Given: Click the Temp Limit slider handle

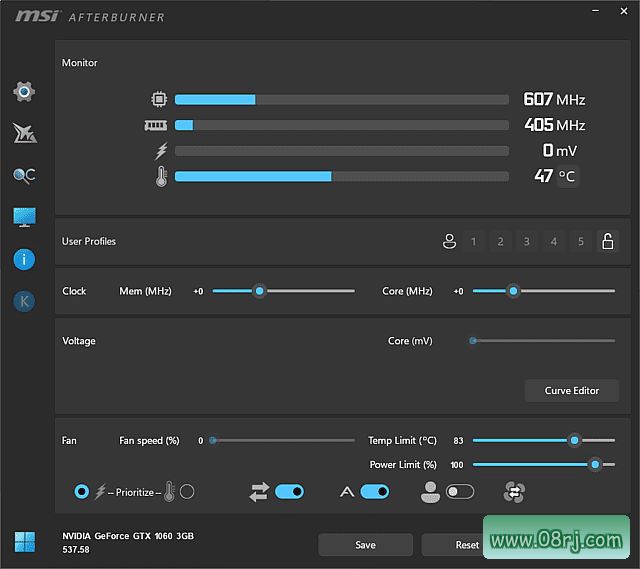Looking at the screenshot, I should 574,440.
